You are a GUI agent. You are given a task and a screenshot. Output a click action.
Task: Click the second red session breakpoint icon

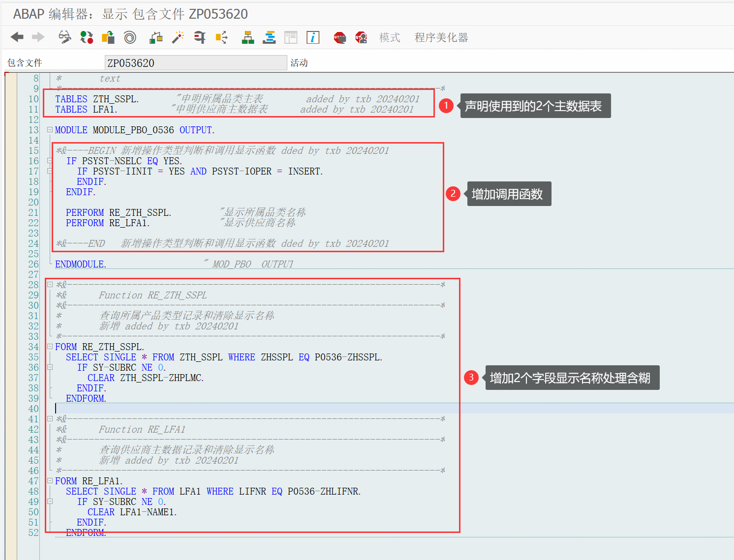(x=361, y=37)
